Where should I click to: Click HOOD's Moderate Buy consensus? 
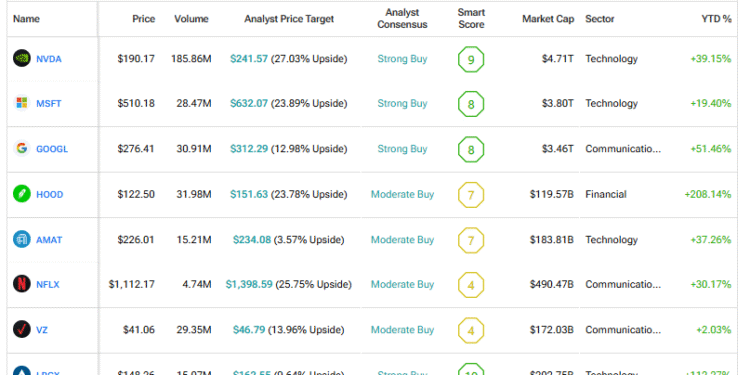coord(402,194)
